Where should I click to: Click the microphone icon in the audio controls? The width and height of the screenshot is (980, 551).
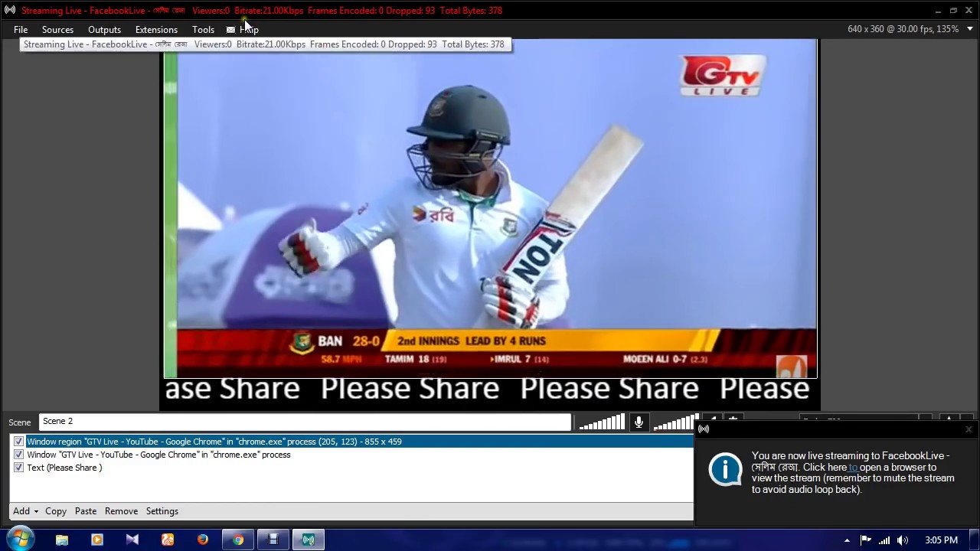pos(639,422)
